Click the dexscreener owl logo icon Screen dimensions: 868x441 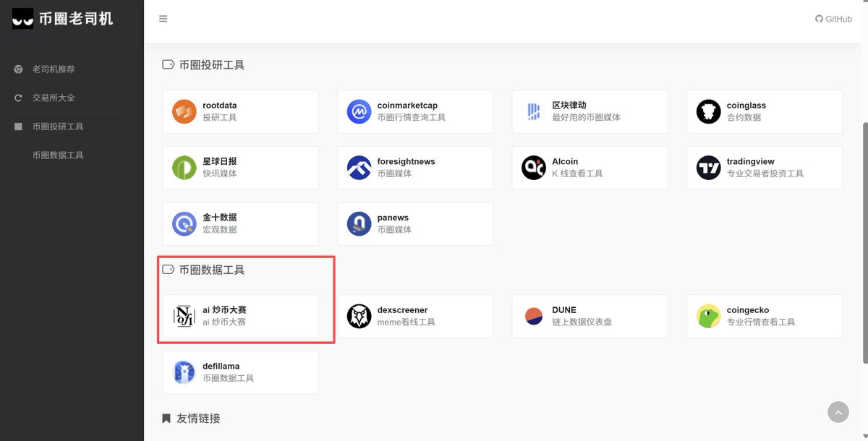359,316
